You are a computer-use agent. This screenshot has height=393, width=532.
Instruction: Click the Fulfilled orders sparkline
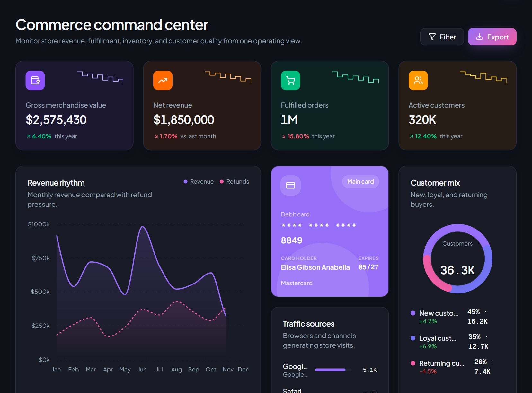pyautogui.click(x=356, y=77)
